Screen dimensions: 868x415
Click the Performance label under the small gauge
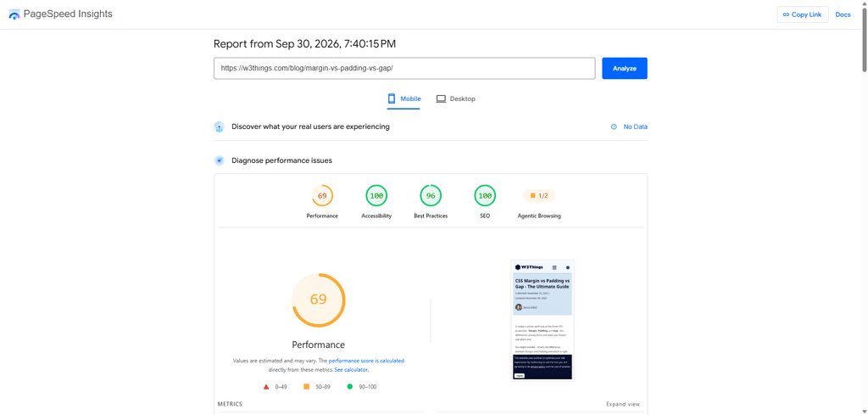322,216
